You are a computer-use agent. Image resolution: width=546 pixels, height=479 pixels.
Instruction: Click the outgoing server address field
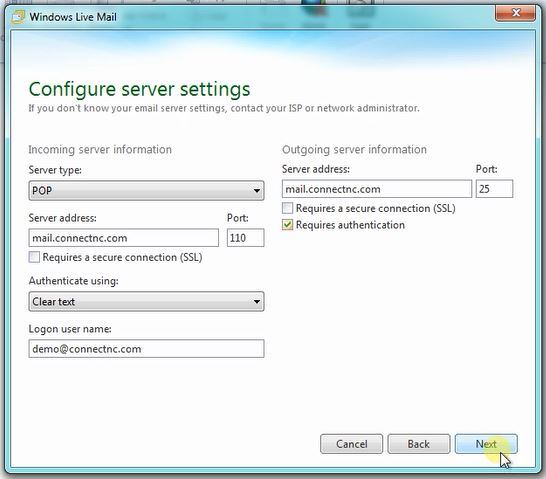click(x=377, y=189)
